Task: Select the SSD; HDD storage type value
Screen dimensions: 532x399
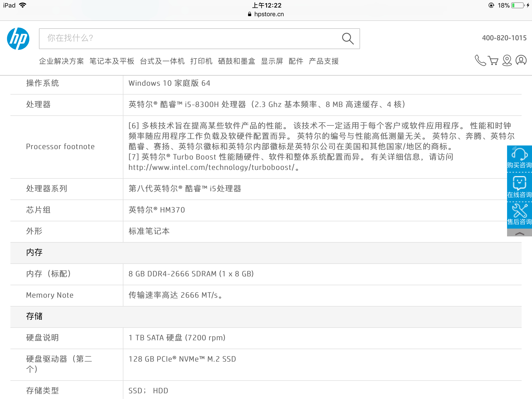Action: (x=148, y=391)
